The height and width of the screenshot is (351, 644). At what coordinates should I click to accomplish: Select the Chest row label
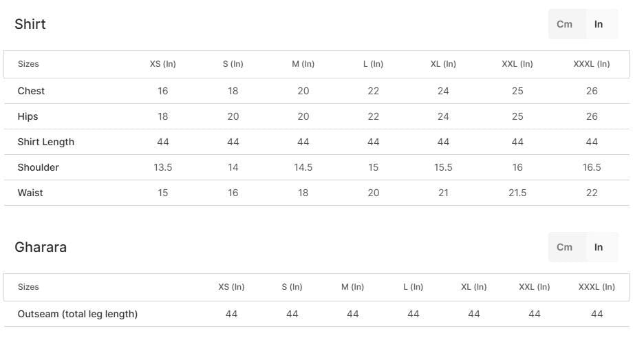click(31, 91)
